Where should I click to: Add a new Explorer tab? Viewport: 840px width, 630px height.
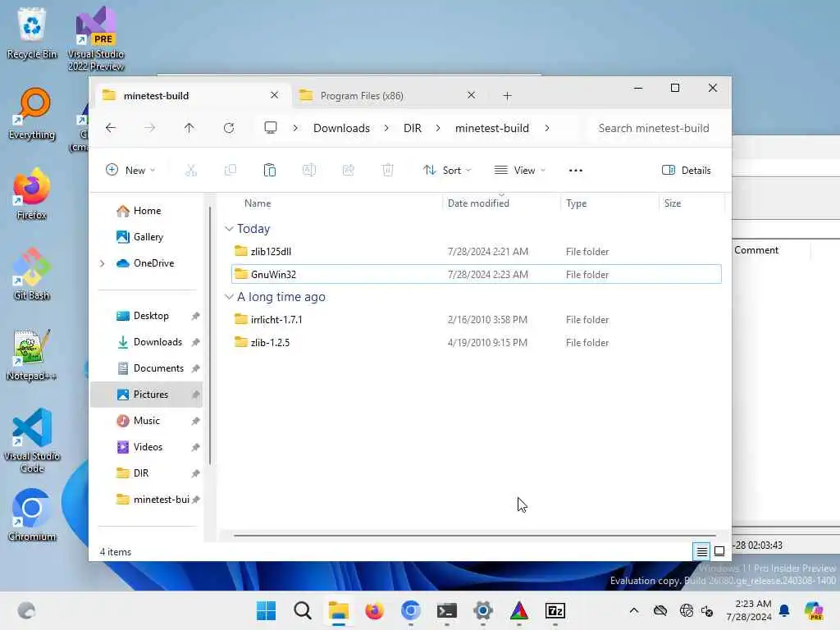(x=507, y=96)
